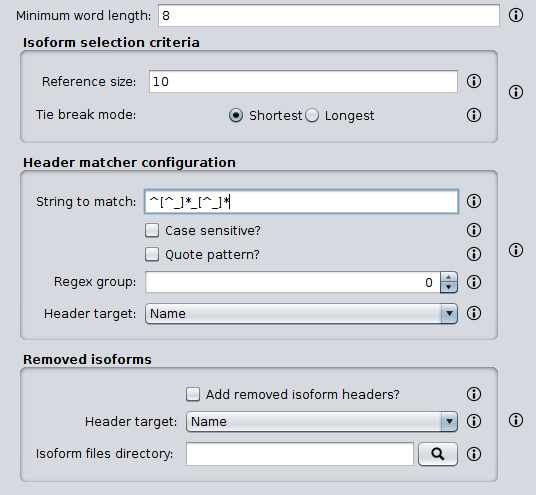Viewport: 536px width, 495px height.
Task: Click the Reference size input field
Action: 303,81
